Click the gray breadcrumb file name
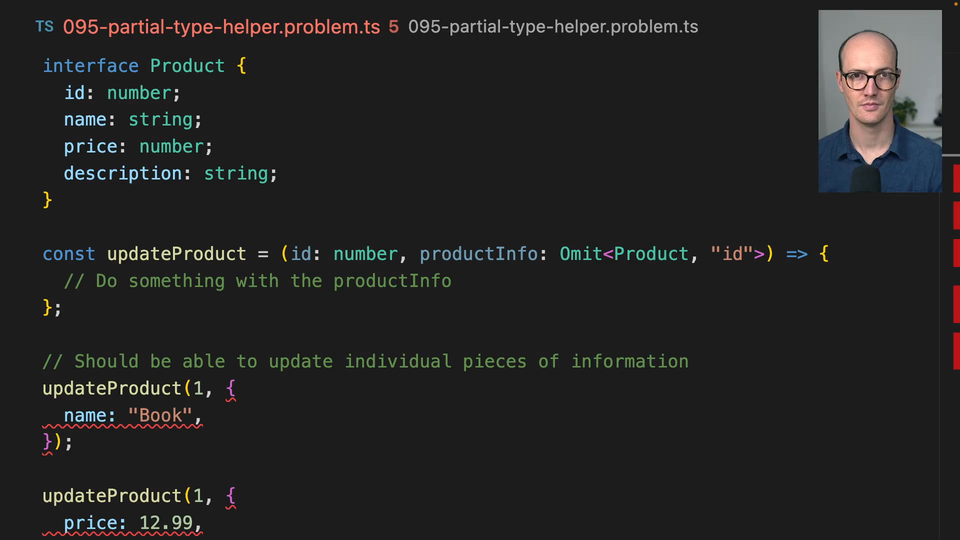 coord(553,27)
